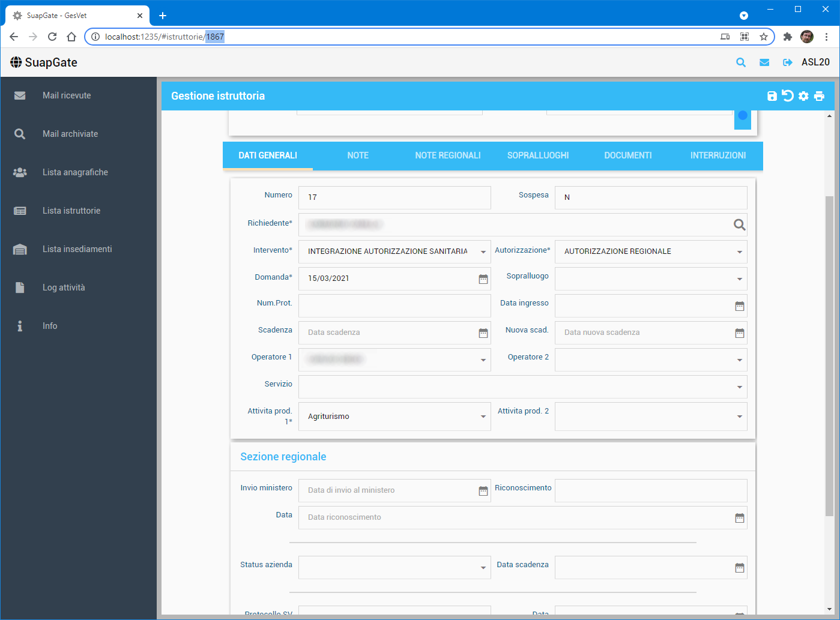Search Richiedente with the magnifier icon
840x620 pixels.
click(x=739, y=224)
